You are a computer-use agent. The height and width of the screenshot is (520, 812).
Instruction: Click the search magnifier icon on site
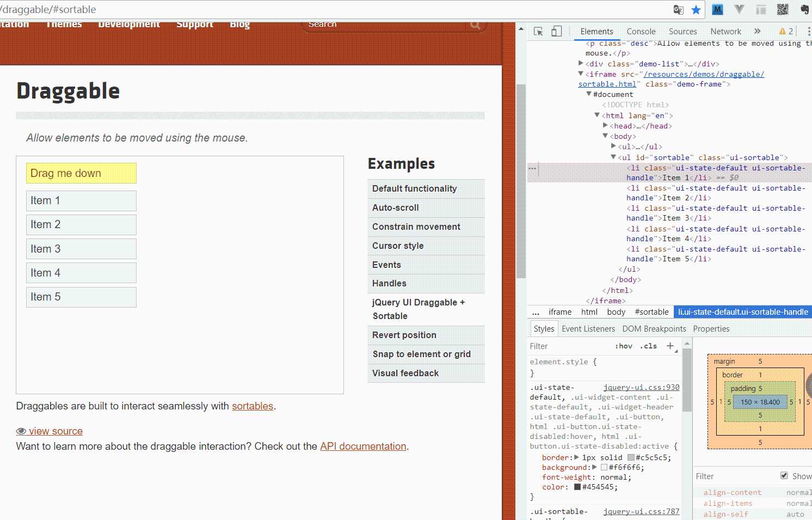click(475, 25)
